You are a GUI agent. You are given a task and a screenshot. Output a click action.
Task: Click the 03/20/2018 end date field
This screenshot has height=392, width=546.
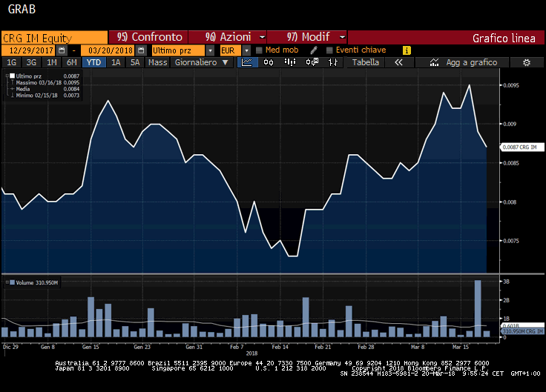(x=108, y=50)
